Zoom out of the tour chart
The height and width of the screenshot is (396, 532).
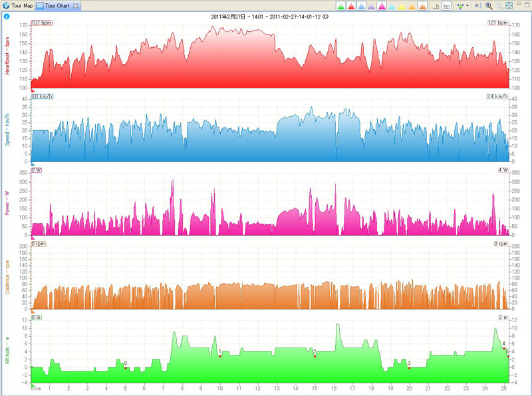499,5
